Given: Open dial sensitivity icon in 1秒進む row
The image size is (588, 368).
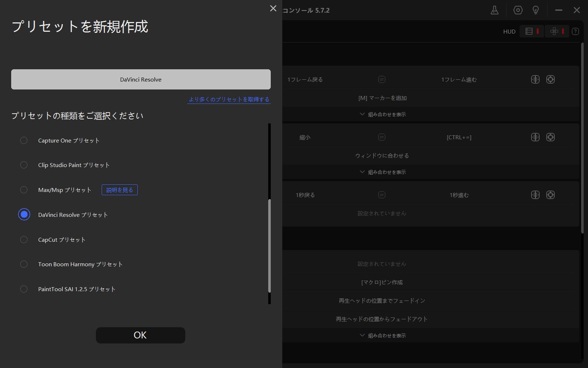Looking at the screenshot, I should pos(551,195).
